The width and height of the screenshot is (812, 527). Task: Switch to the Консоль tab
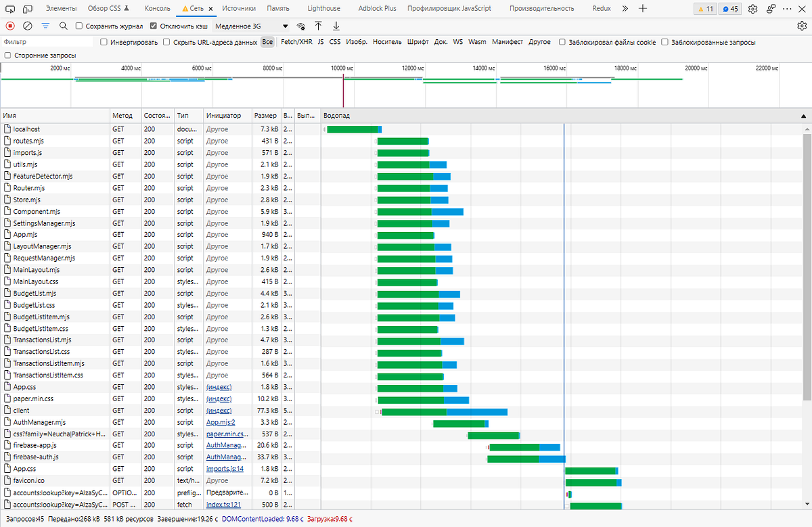click(x=158, y=8)
